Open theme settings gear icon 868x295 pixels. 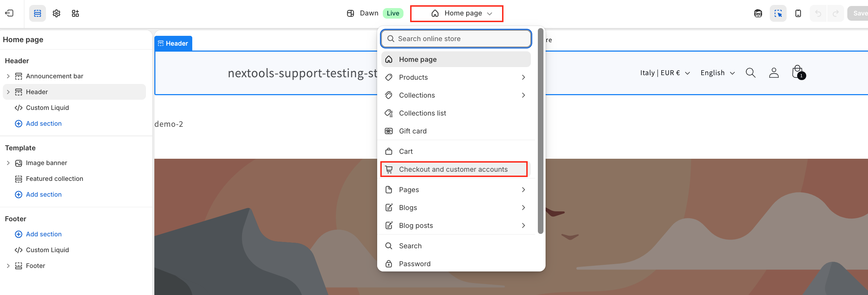[x=56, y=13]
